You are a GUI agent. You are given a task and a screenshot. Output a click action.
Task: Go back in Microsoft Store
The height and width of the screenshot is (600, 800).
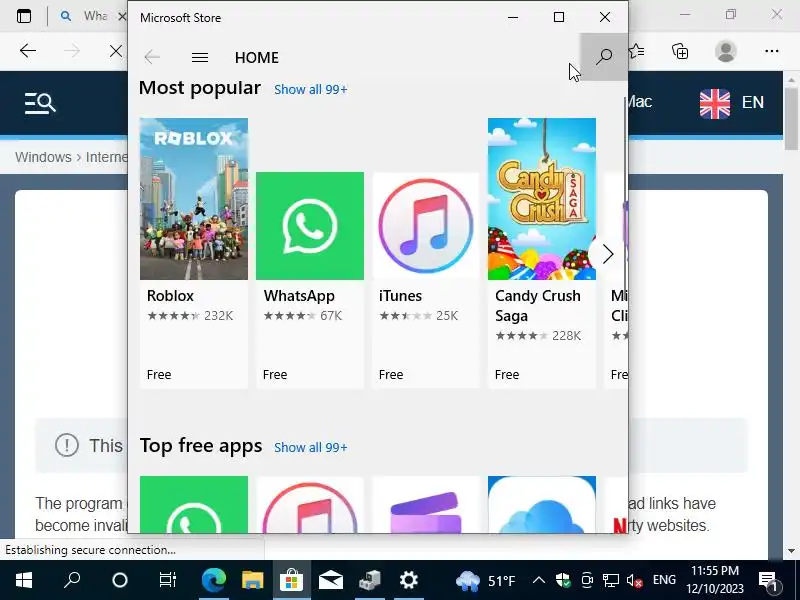point(152,57)
